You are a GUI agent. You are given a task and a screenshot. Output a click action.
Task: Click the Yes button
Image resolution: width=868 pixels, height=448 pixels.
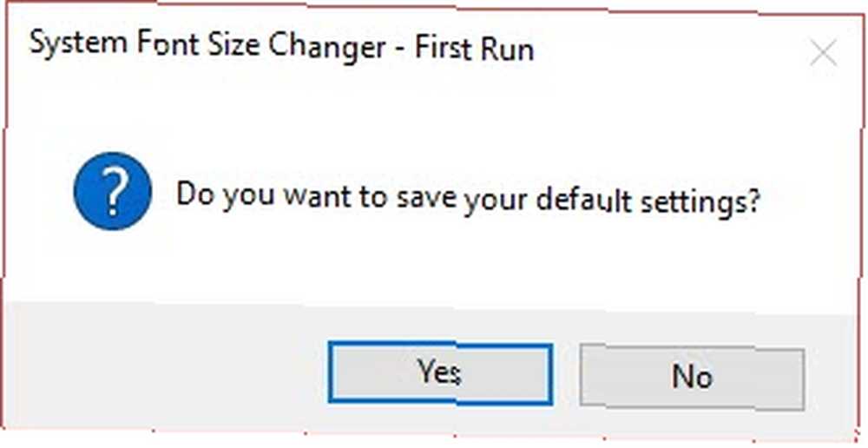click(x=440, y=373)
